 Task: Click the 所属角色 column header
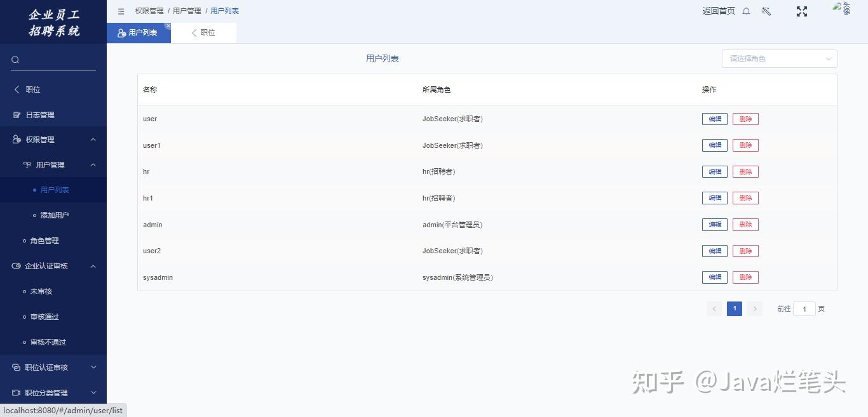[437, 89]
